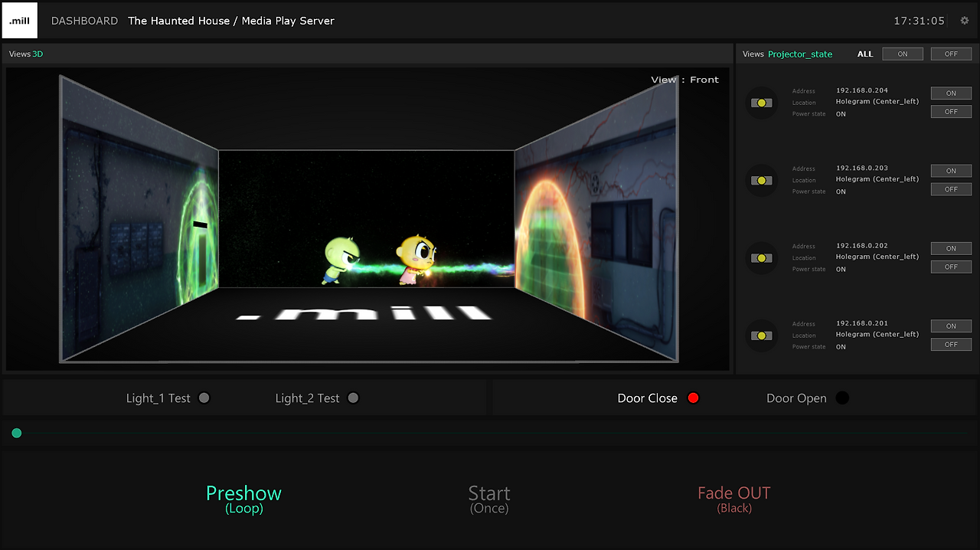The height and width of the screenshot is (550, 980).
Task: Click 'The Haunted House / Media Play Server' title
Action: click(231, 21)
